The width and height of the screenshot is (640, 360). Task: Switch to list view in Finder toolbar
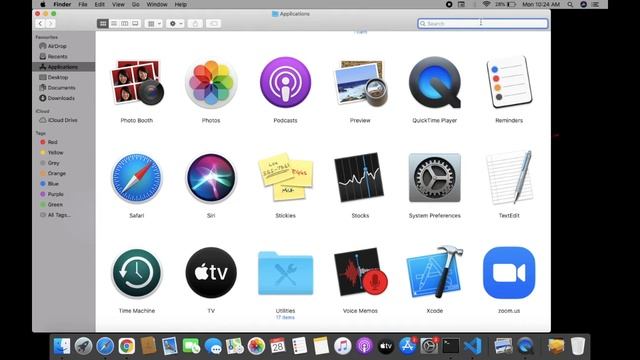(114, 24)
